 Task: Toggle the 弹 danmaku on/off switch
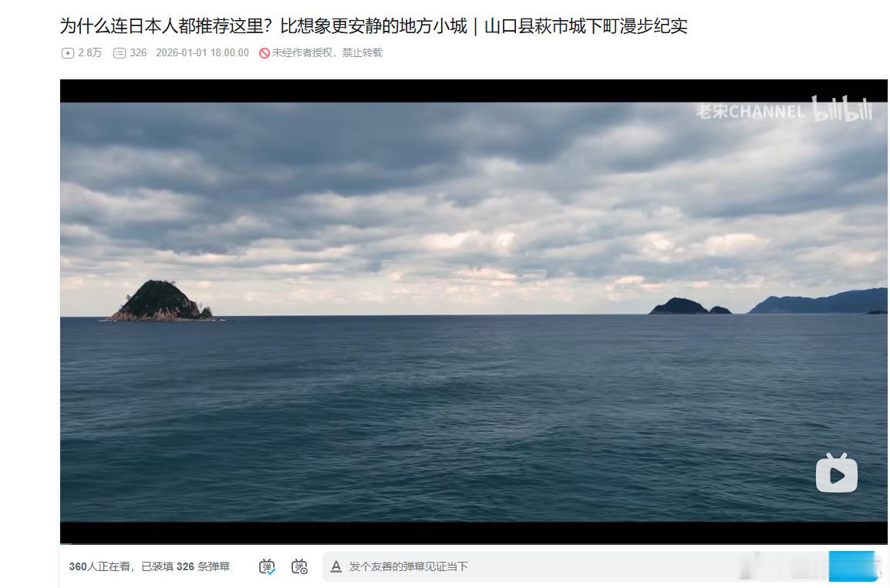click(x=266, y=566)
